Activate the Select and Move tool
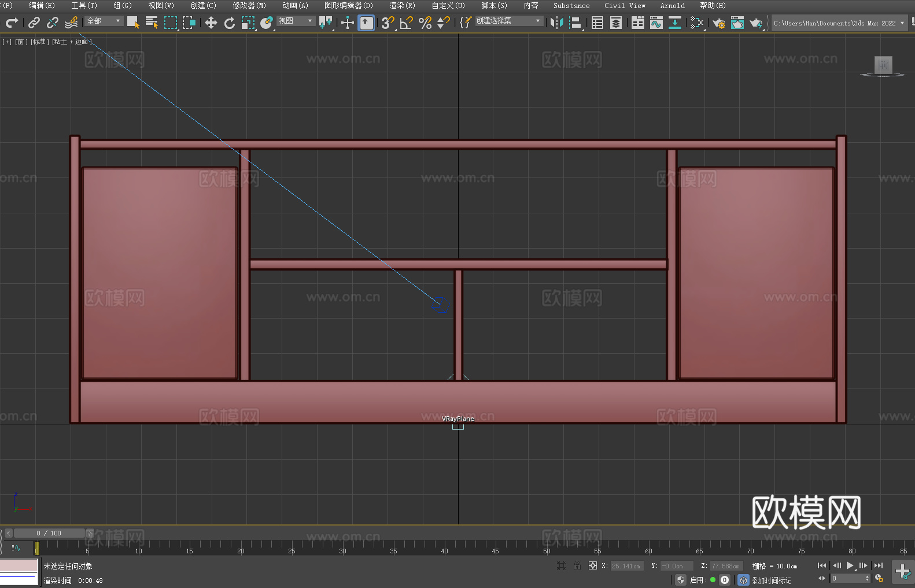 coord(211,23)
